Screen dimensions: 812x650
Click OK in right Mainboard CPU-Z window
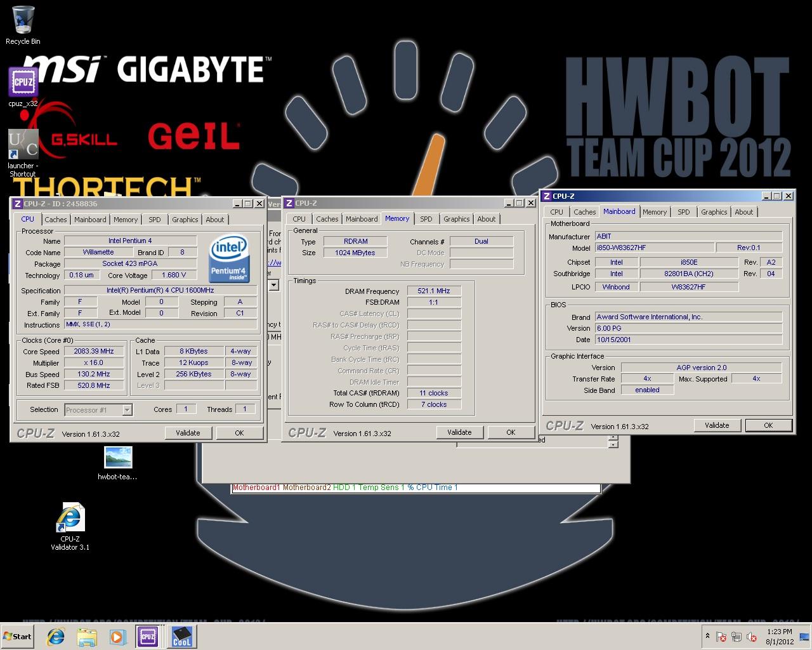tap(768, 425)
